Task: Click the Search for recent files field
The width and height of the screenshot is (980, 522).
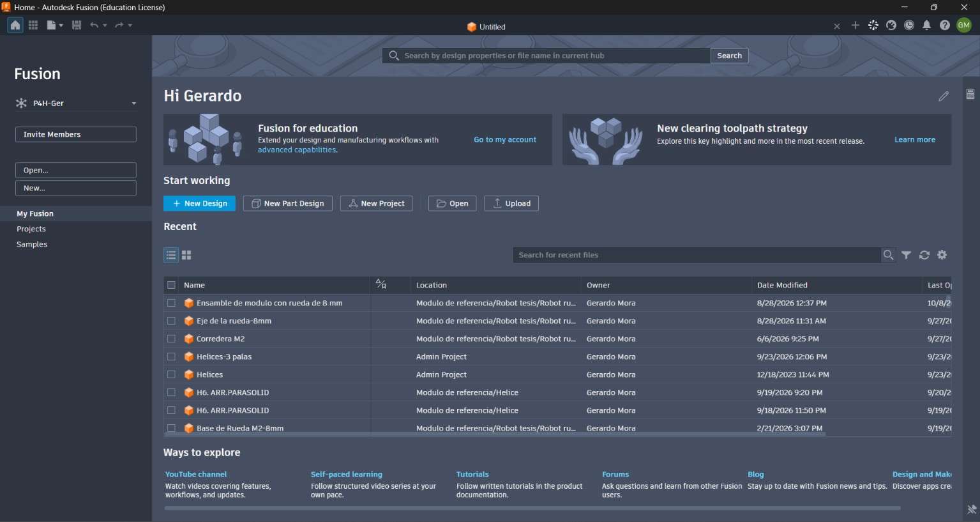Action: coord(697,255)
